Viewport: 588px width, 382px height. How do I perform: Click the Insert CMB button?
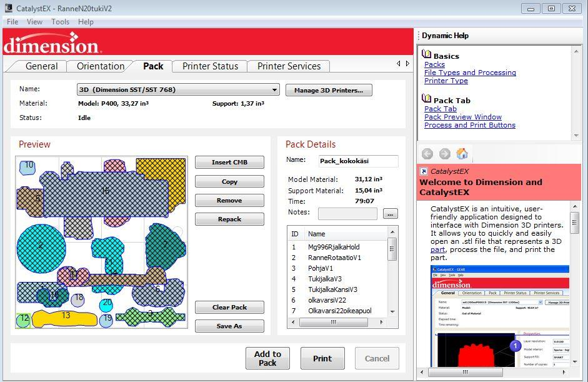pos(229,162)
